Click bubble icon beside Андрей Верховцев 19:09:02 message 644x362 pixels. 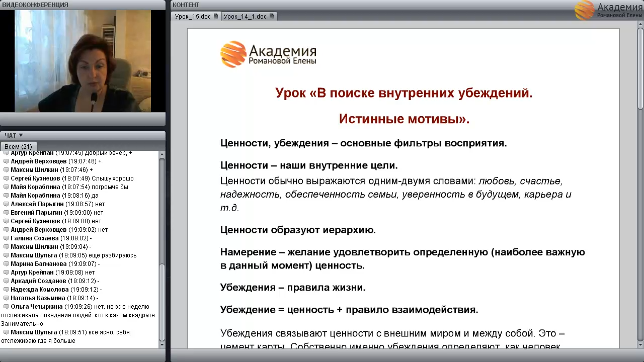(x=7, y=230)
